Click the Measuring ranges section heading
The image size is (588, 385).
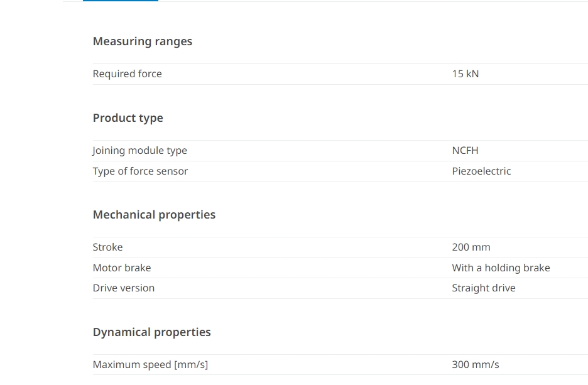[143, 41]
